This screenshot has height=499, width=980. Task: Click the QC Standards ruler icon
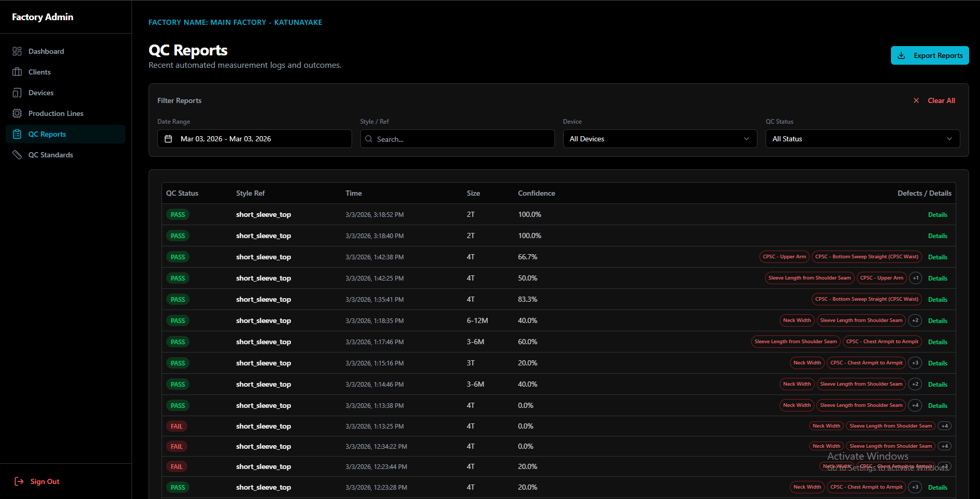[17, 155]
